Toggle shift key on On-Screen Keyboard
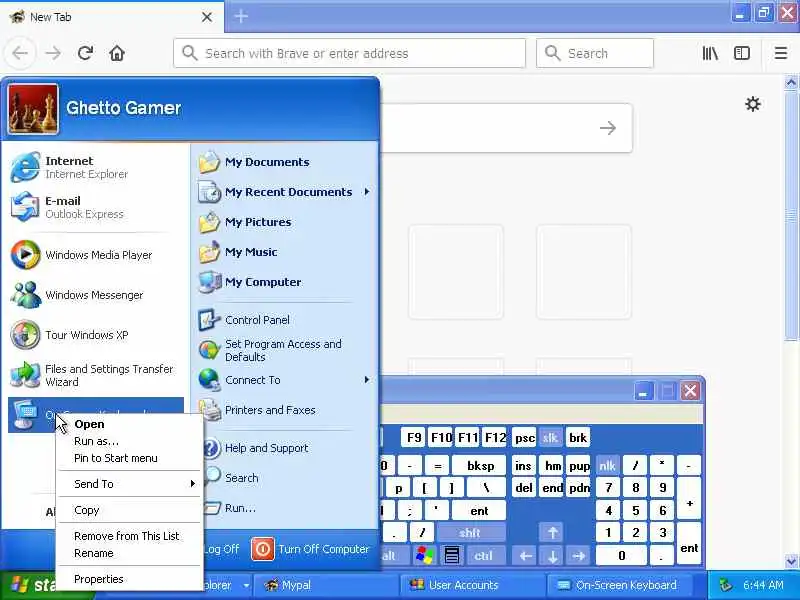Screen dimensions: 800x600 (x=469, y=533)
